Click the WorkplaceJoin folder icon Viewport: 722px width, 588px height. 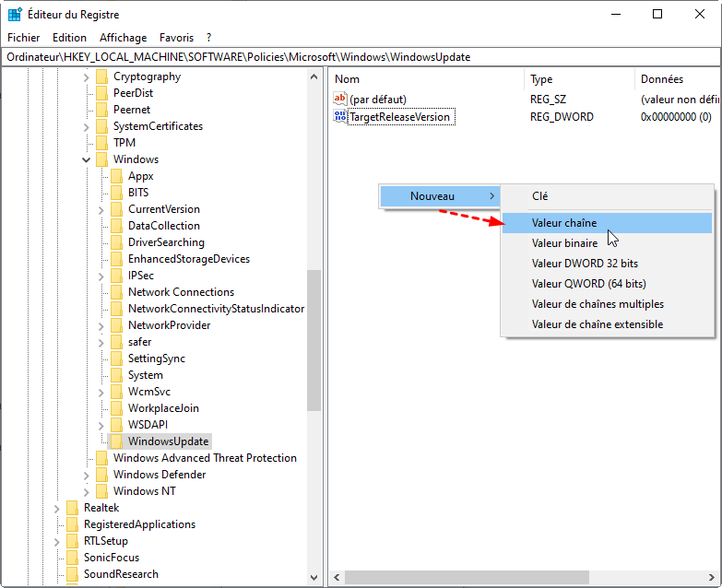[x=116, y=408]
